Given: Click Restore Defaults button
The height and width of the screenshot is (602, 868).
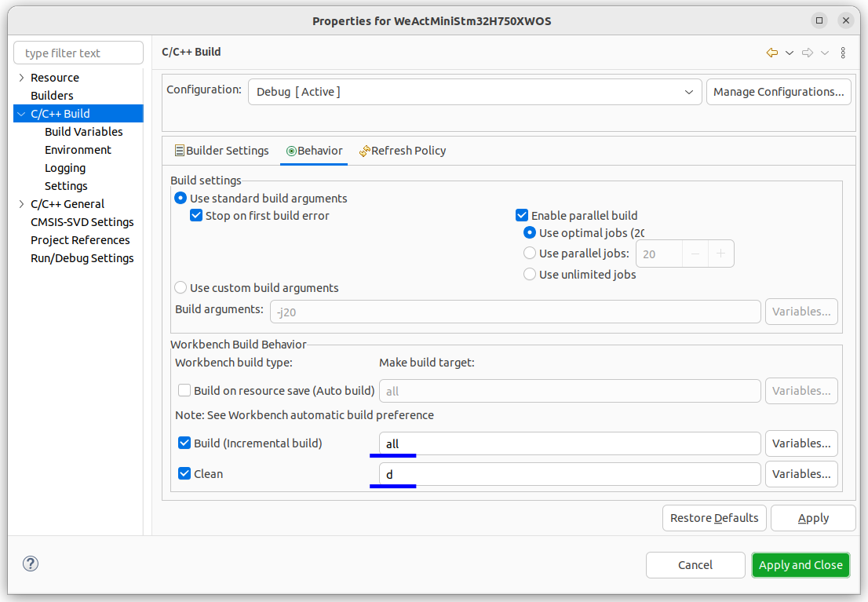Looking at the screenshot, I should [x=714, y=518].
